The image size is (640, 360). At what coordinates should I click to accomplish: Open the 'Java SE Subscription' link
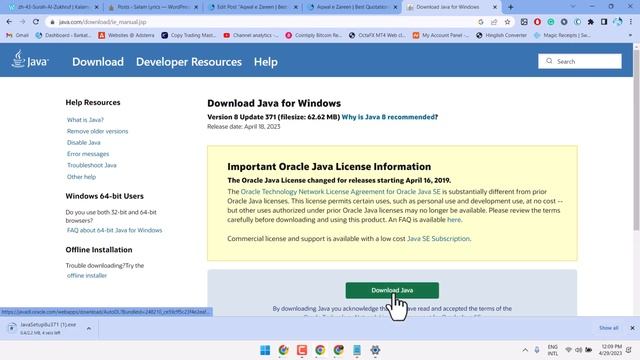click(x=438, y=238)
